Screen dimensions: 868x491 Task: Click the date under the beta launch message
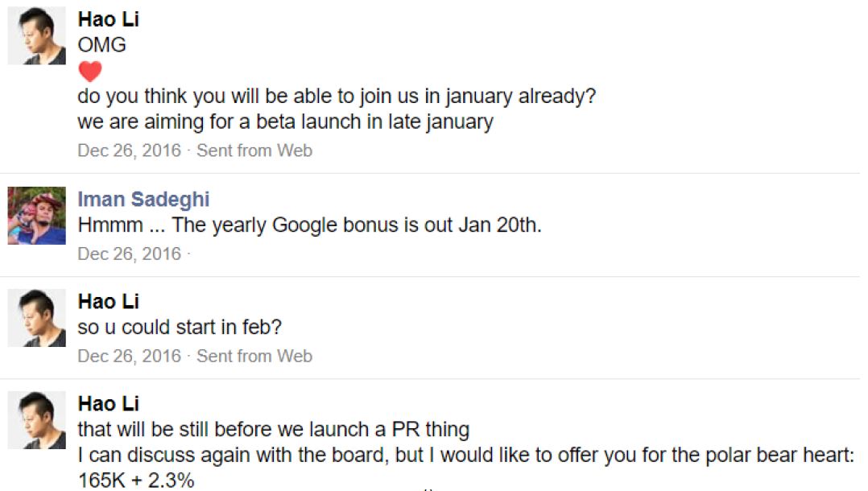click(x=130, y=151)
